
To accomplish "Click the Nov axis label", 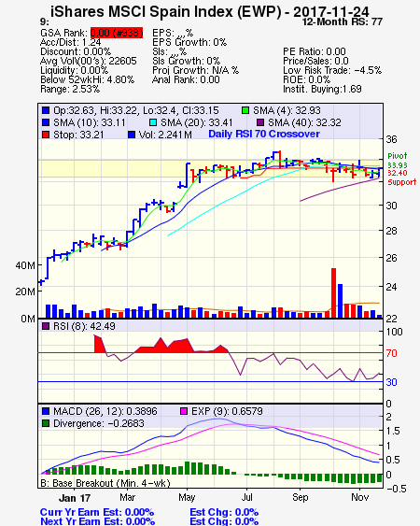I will pyautogui.click(x=359, y=497).
